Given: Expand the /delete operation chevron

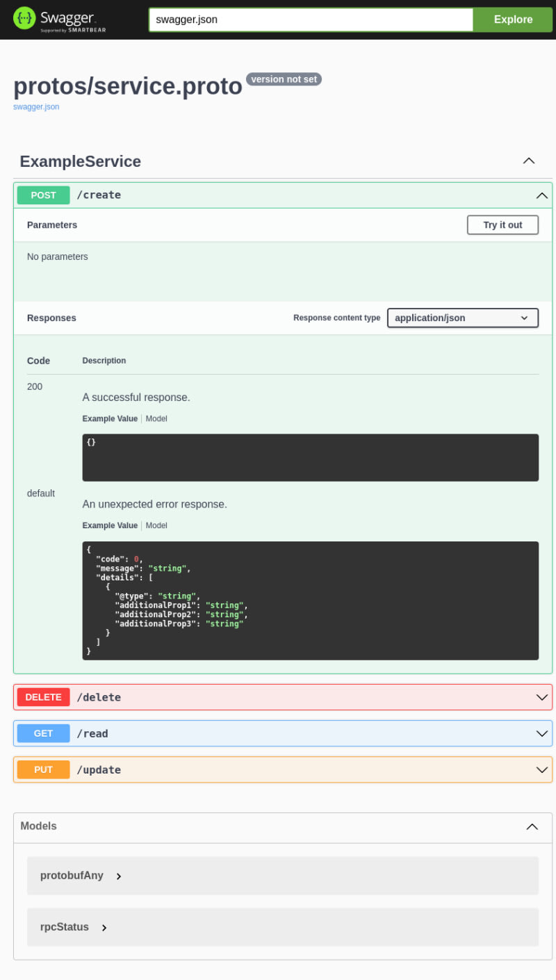Looking at the screenshot, I should point(542,697).
